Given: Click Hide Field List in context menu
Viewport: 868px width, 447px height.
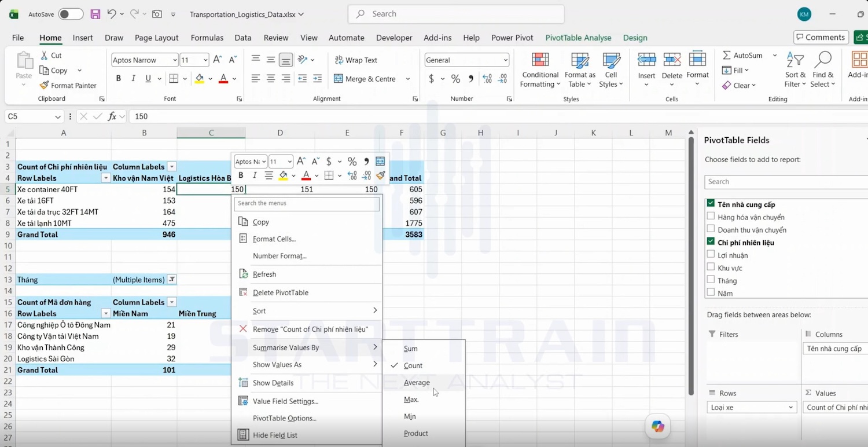Looking at the screenshot, I should pyautogui.click(x=275, y=435).
